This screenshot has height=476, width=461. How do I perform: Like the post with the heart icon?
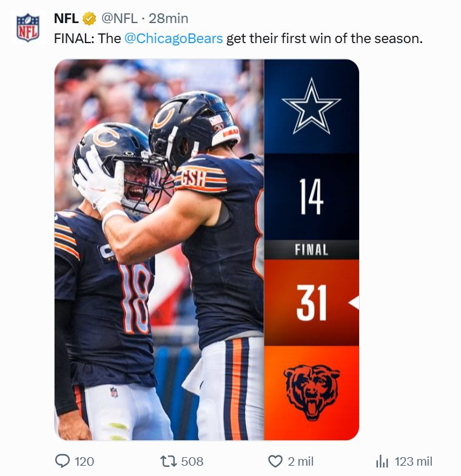275,461
